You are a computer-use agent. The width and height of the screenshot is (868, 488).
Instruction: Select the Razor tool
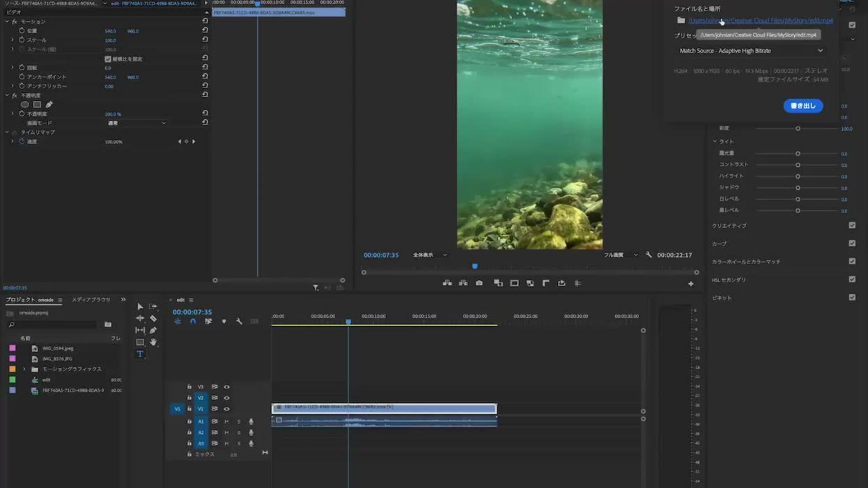click(x=153, y=319)
